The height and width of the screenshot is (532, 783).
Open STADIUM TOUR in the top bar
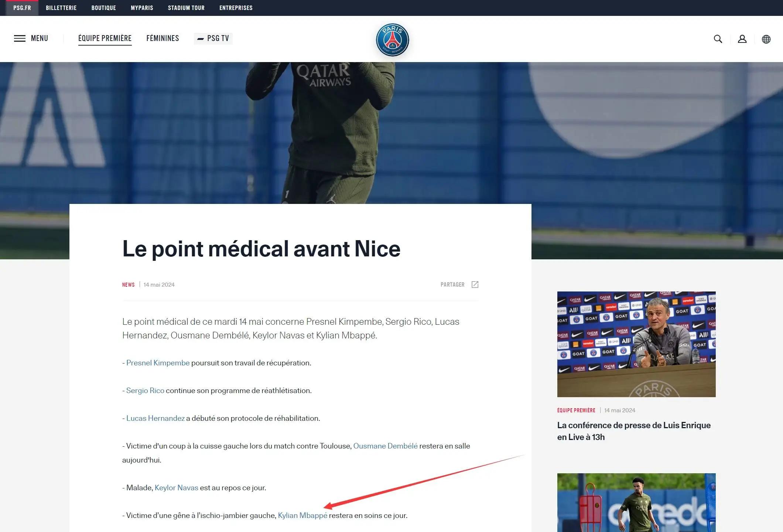[186, 8]
